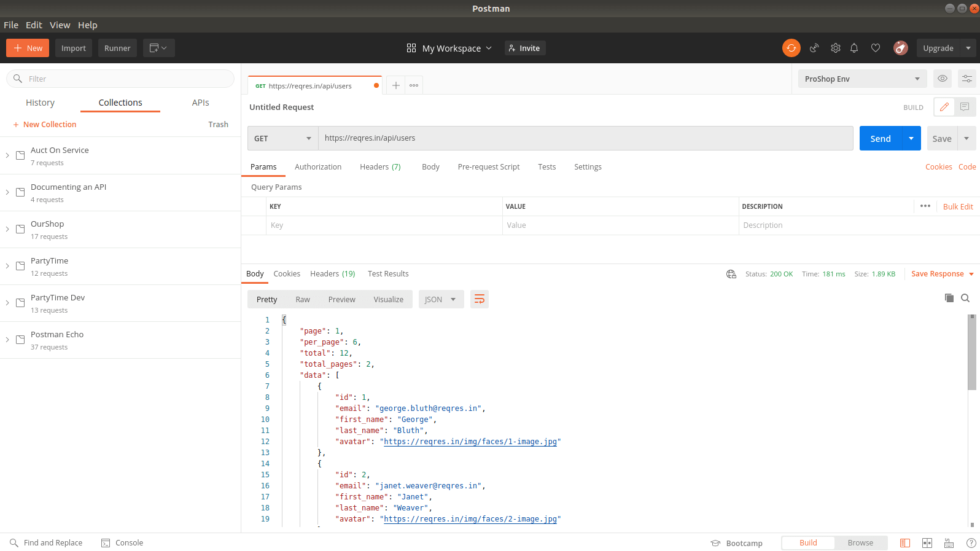Expand the PartyTime collection
980x551 pixels.
(7, 266)
